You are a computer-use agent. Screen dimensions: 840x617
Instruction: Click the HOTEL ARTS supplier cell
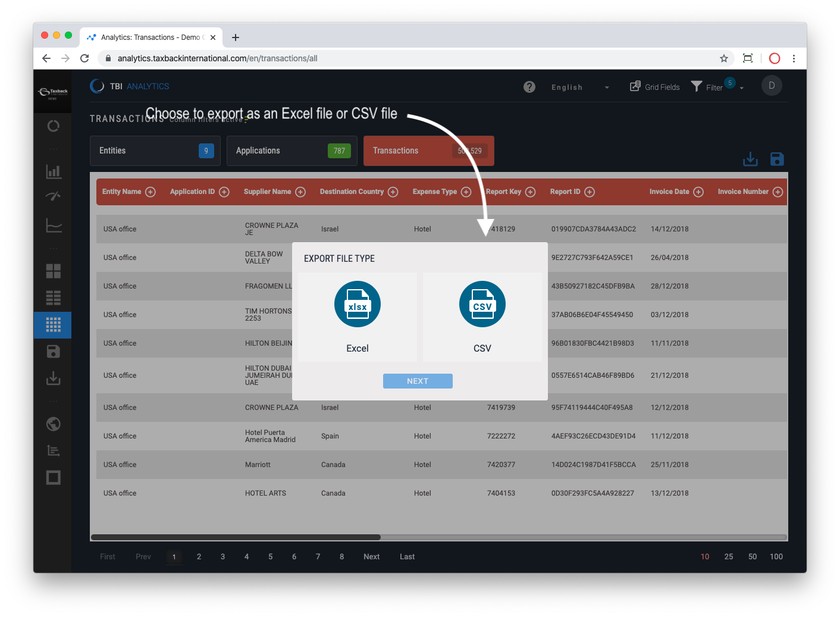pos(265,493)
